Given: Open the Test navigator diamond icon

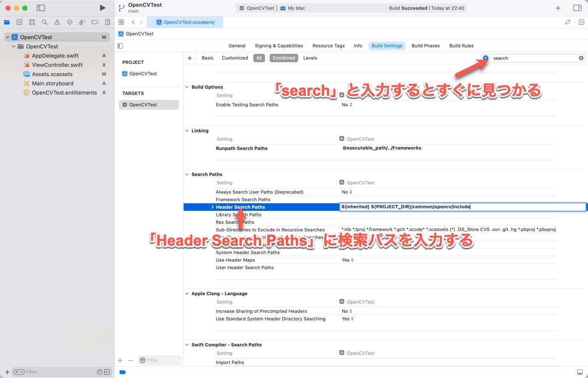Looking at the screenshot, I should tap(70, 22).
